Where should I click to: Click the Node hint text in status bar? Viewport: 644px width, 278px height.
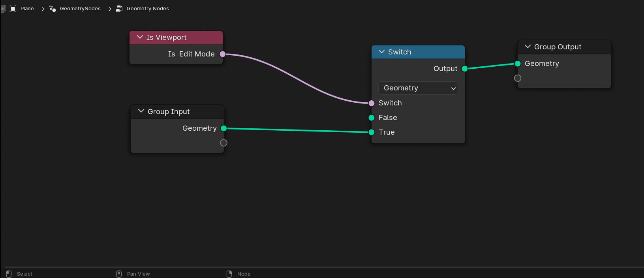click(244, 274)
